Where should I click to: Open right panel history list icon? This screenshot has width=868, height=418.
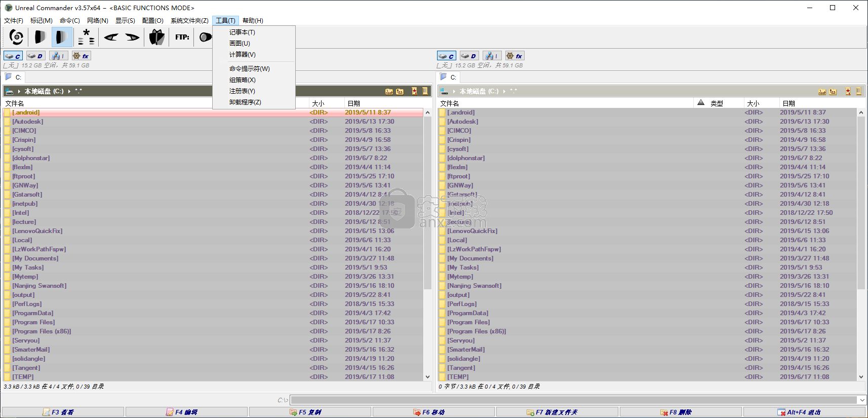click(859, 91)
